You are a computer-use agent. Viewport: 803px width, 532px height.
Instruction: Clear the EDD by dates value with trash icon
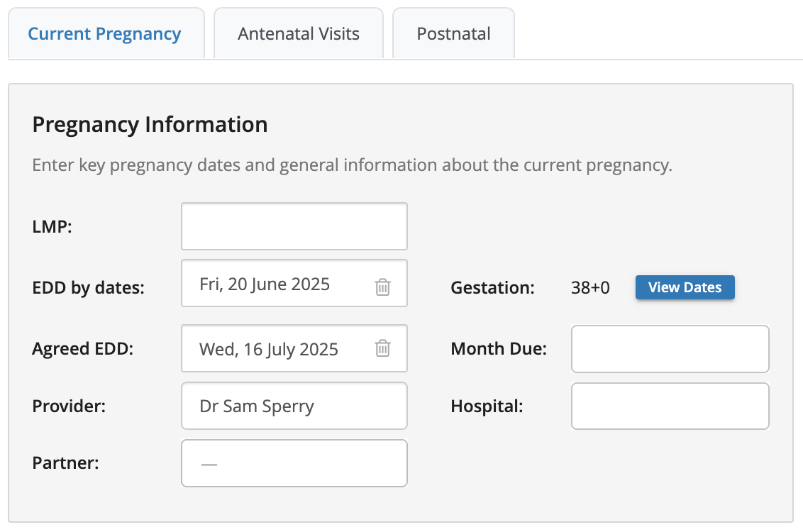click(x=382, y=287)
